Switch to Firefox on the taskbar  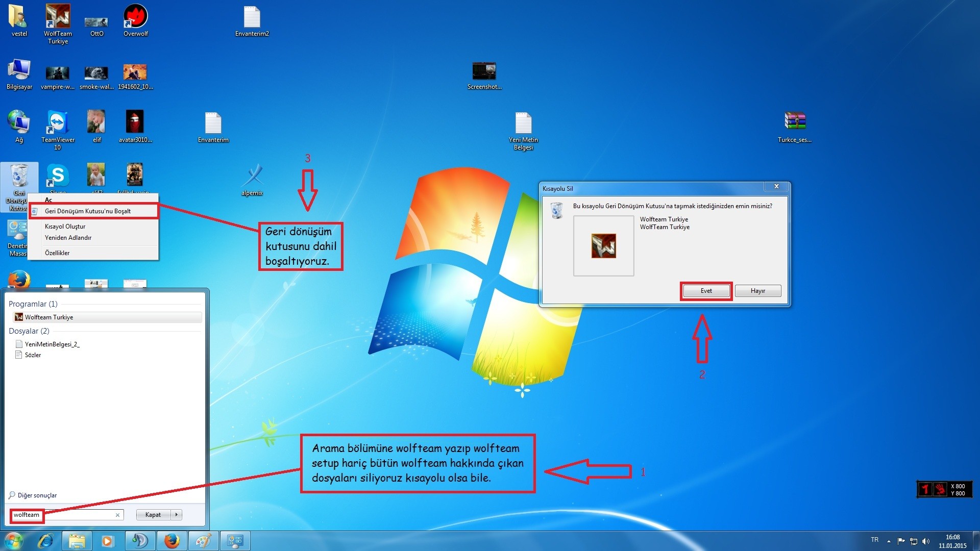(171, 541)
